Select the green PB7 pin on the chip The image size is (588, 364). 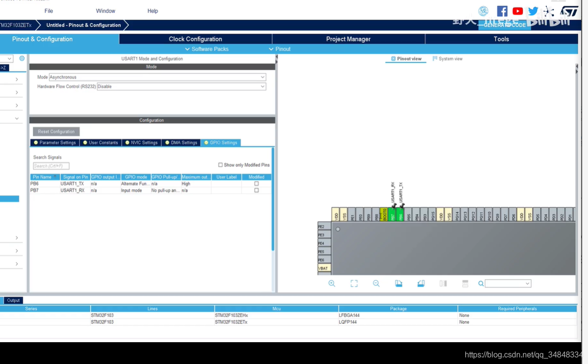point(392,215)
